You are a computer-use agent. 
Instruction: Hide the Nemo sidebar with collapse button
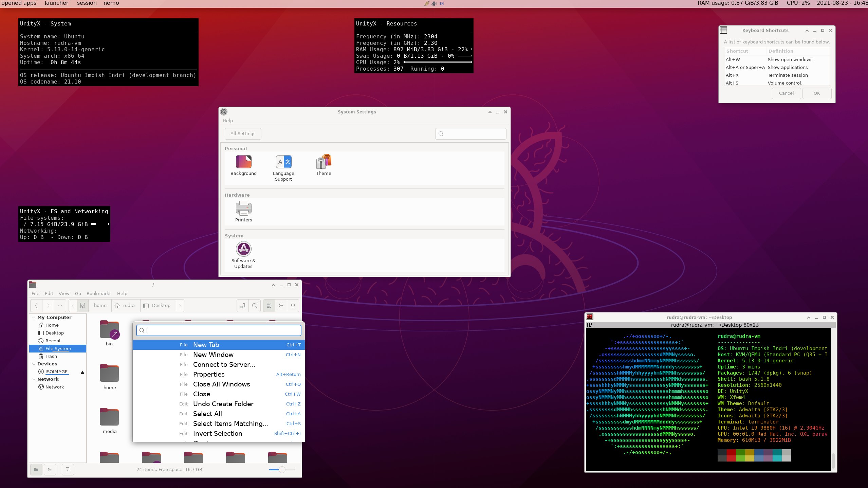[68, 470]
